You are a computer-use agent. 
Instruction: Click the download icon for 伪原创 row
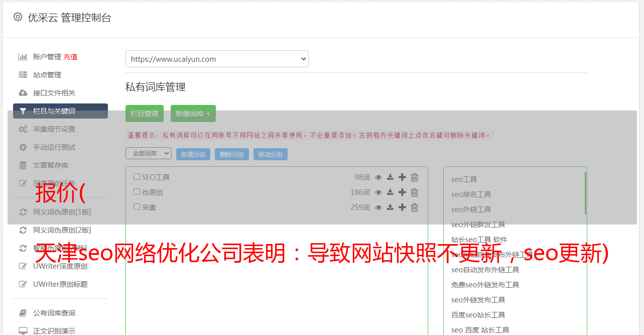390,192
